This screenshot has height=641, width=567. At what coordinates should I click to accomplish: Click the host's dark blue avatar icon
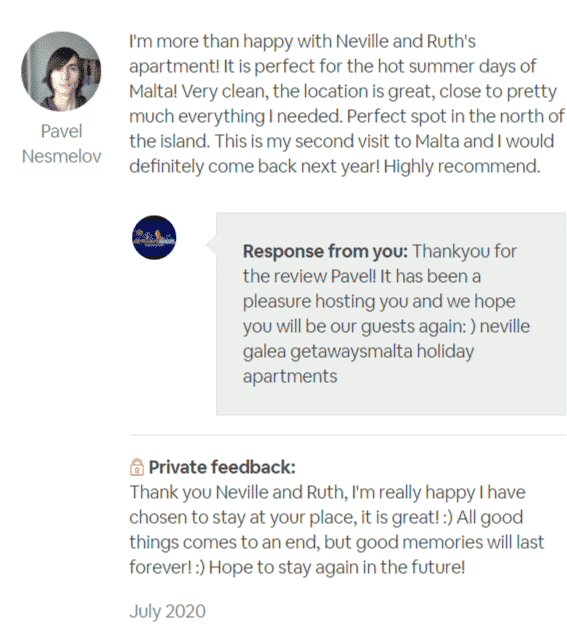point(154,238)
